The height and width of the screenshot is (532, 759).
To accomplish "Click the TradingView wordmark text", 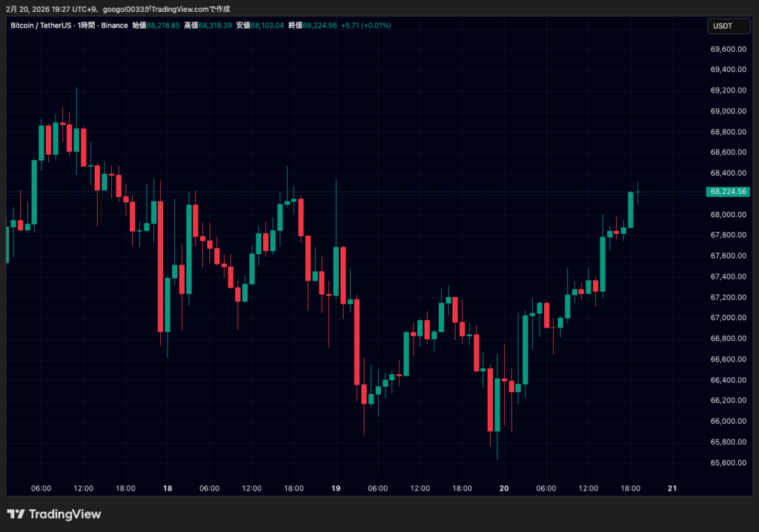I will pyautogui.click(x=66, y=514).
